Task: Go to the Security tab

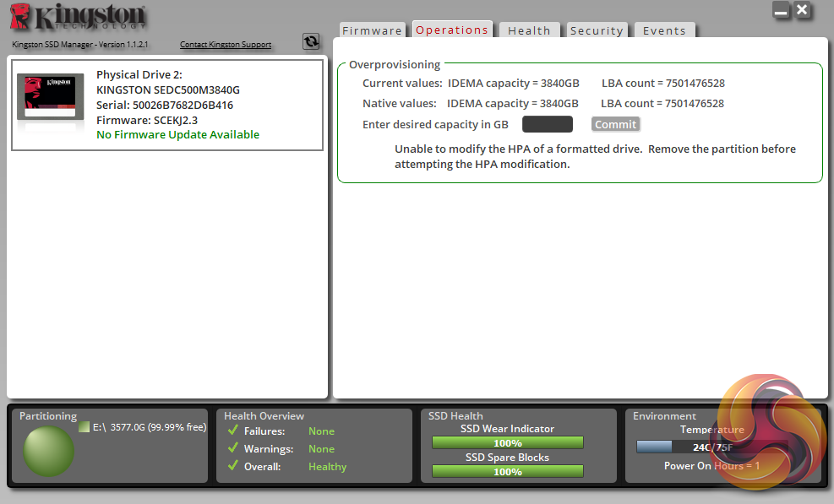Action: point(597,30)
